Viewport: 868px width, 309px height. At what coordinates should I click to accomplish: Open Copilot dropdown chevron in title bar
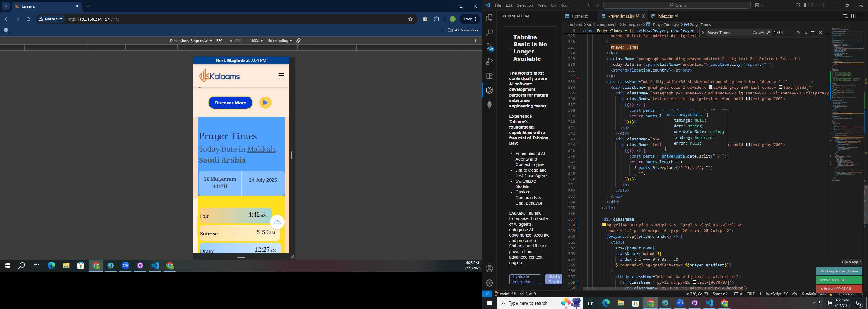point(762,5)
